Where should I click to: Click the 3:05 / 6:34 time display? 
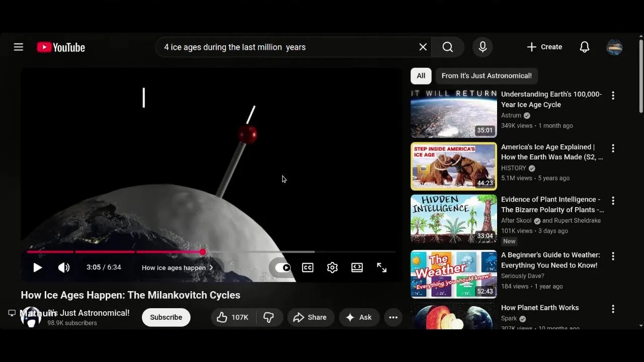(x=104, y=267)
